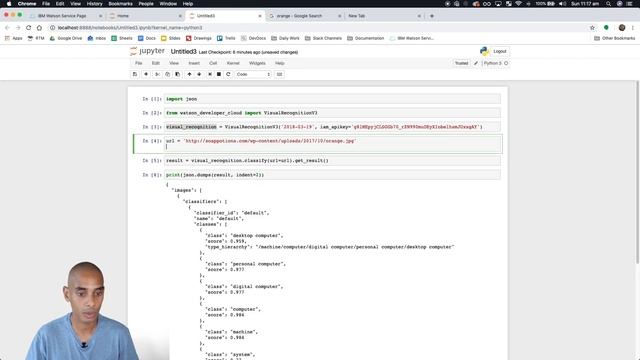Click the pencil edit-mode indicator icon

(476, 63)
